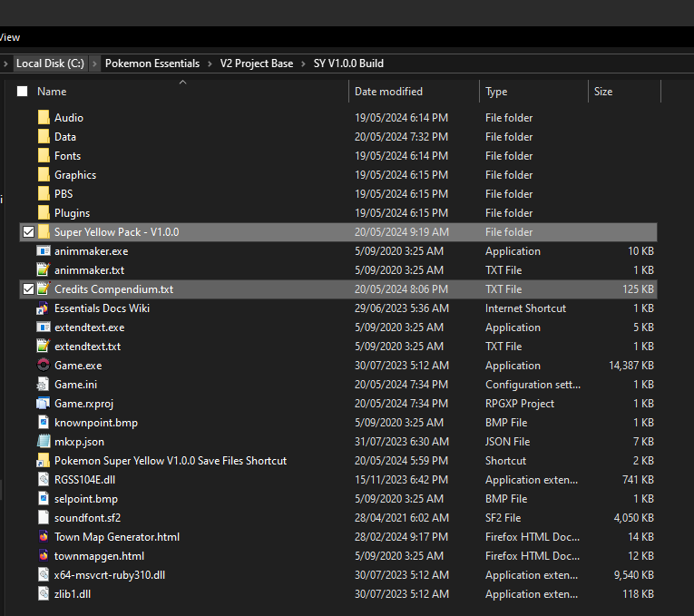694x616 pixels.
Task: Uncheck the Credits Compendium.txt checkbox
Action: click(x=28, y=289)
